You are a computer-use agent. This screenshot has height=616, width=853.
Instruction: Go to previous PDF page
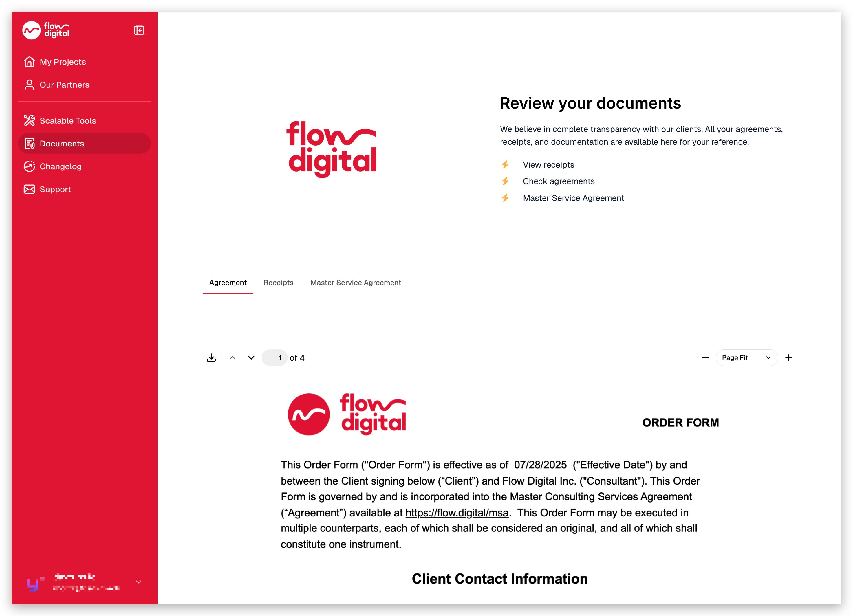pos(233,357)
